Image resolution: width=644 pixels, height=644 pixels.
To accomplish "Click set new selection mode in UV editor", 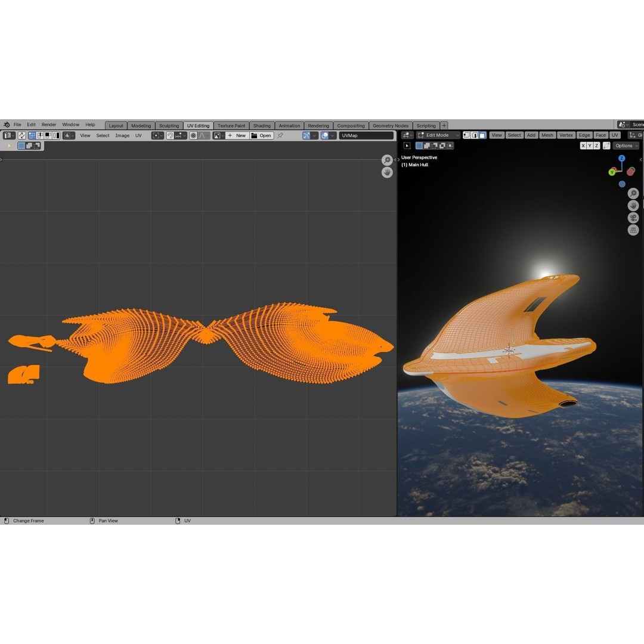I will coord(21,145).
